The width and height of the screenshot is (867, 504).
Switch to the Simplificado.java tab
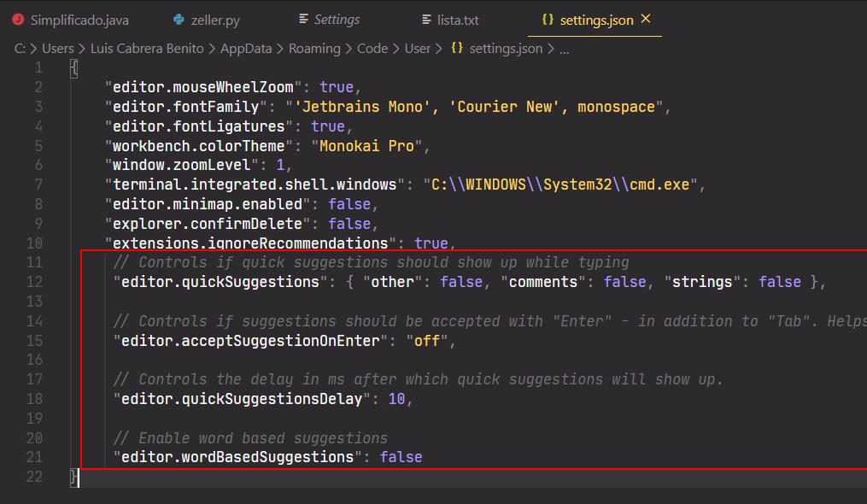(x=79, y=20)
